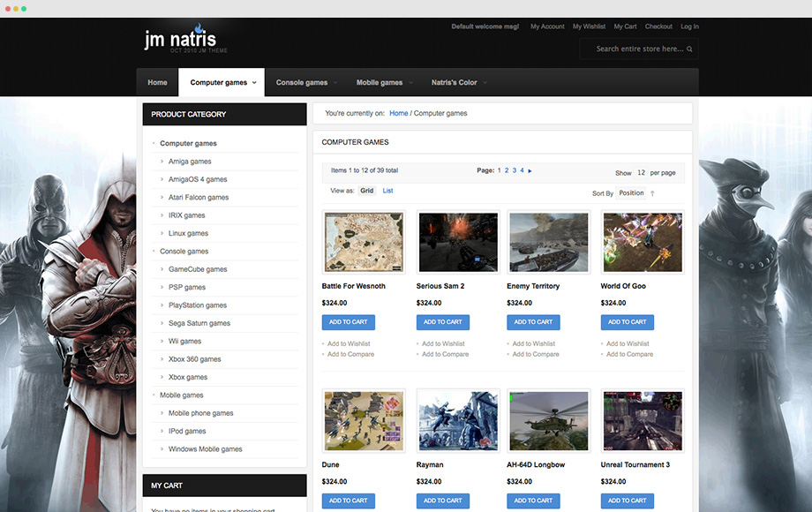Go to next page arrow in pager
Viewport: 812px width, 512px height.
(530, 171)
